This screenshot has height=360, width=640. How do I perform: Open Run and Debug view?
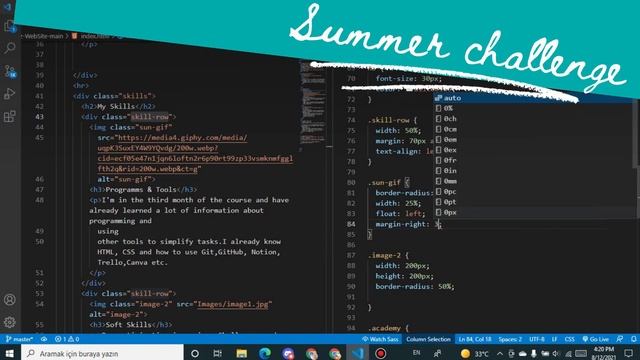pos(10,94)
